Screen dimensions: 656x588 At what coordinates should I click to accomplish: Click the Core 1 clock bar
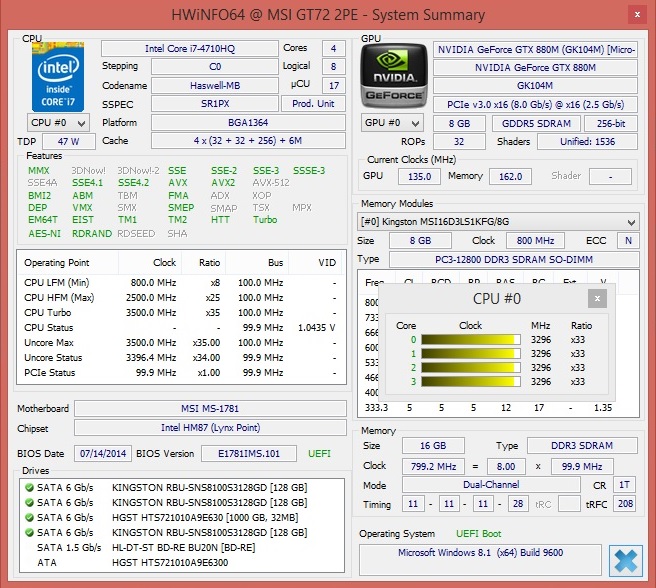(471, 354)
